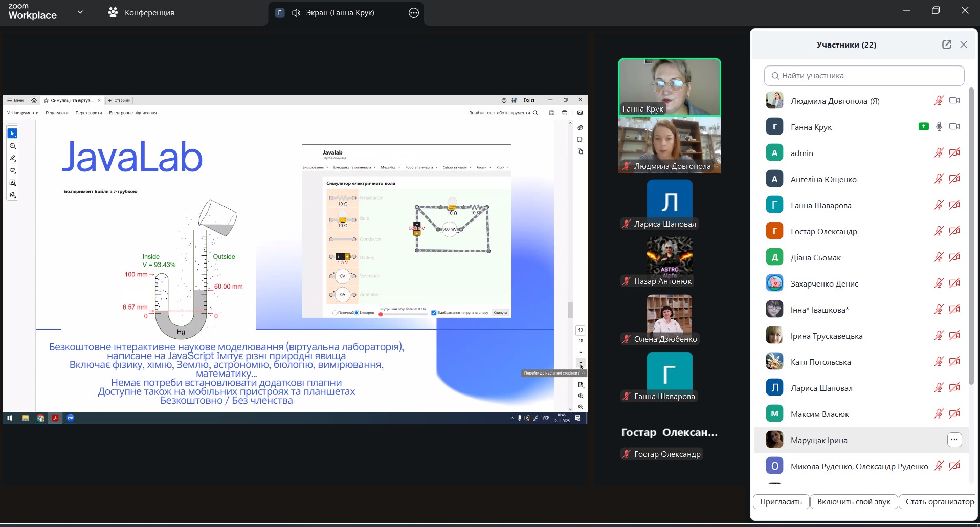Click Ганна Крук's microphone icon
This screenshot has width=980, height=527.
[939, 126]
